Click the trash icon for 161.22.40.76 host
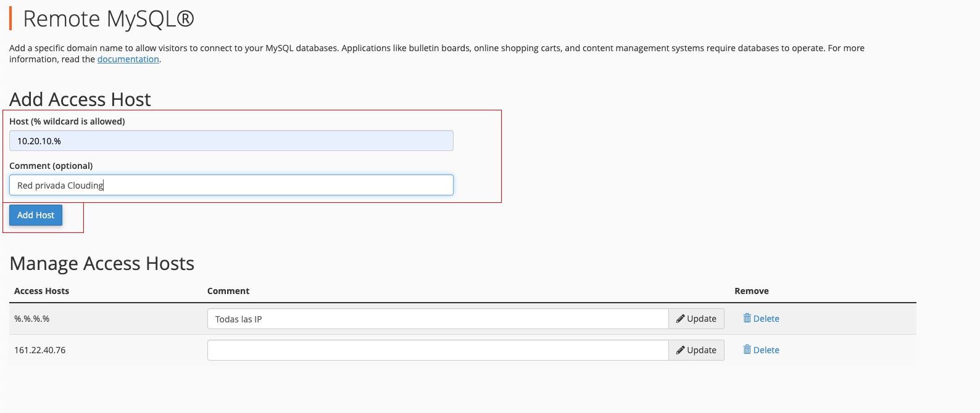The width and height of the screenshot is (980, 413). coord(747,350)
